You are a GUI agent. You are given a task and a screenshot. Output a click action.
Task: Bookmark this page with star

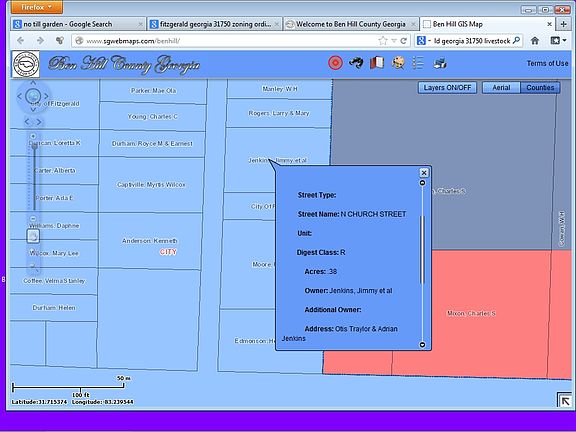[383, 41]
